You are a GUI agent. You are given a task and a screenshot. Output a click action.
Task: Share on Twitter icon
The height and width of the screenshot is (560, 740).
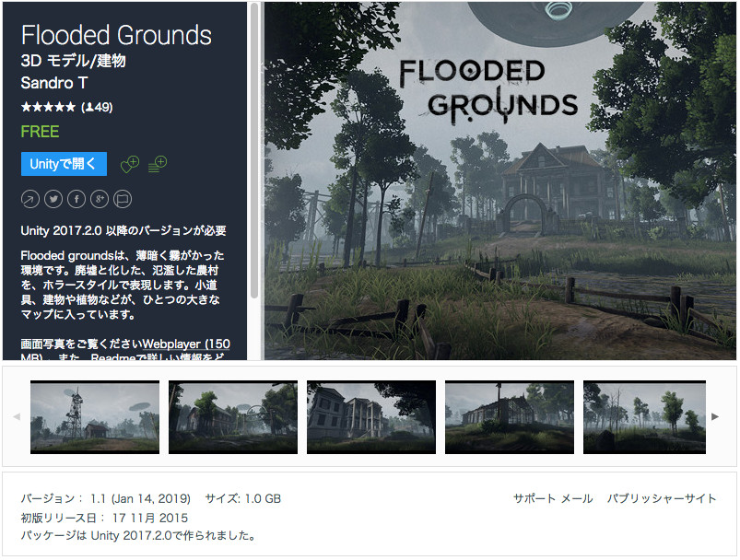point(53,199)
